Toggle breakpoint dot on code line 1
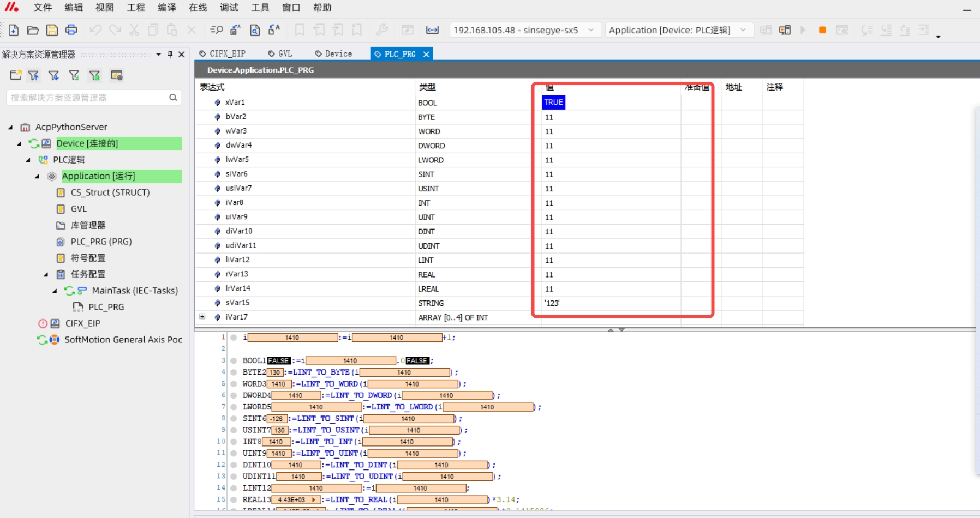 [234, 338]
